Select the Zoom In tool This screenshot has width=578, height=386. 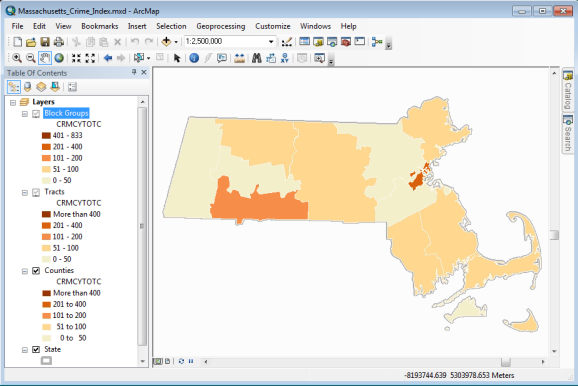(17, 58)
